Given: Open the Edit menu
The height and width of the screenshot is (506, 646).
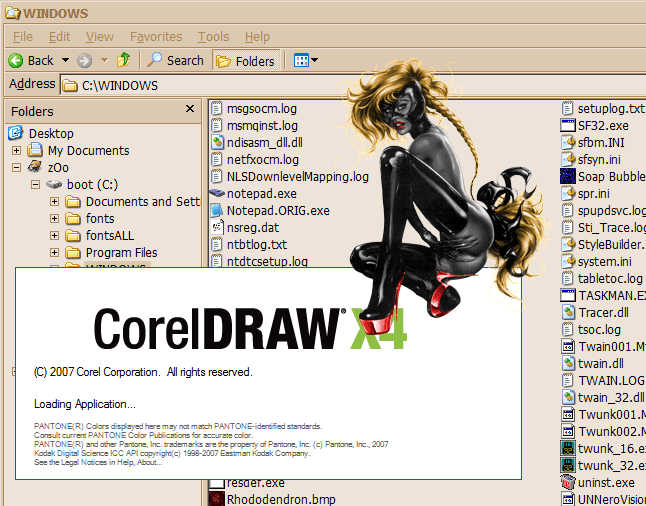Looking at the screenshot, I should point(59,37).
